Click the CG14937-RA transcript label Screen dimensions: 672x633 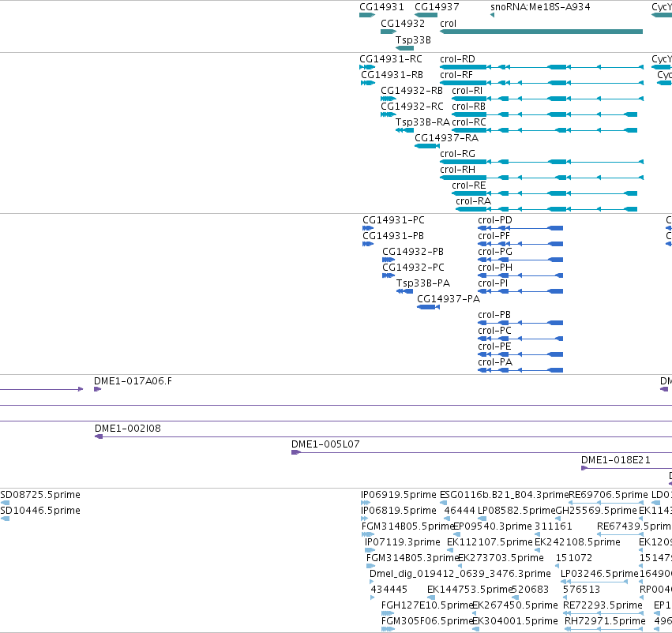click(x=446, y=138)
